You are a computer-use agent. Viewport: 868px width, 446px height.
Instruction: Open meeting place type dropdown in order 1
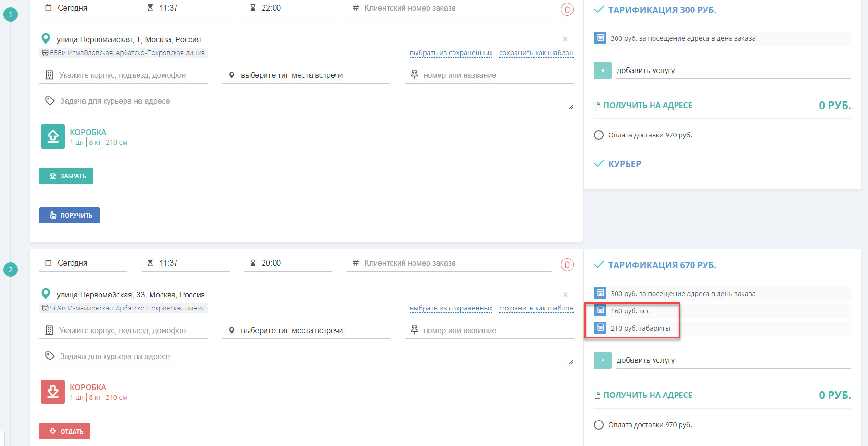tap(306, 75)
